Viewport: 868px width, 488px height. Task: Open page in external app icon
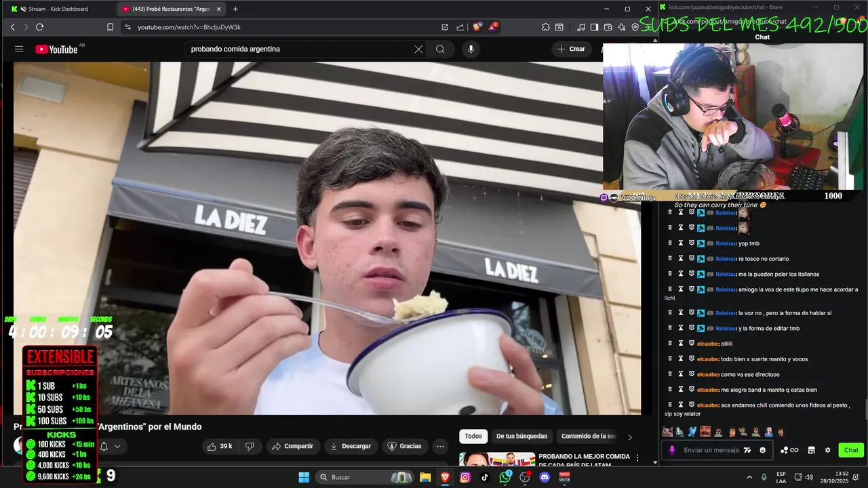pos(445,27)
